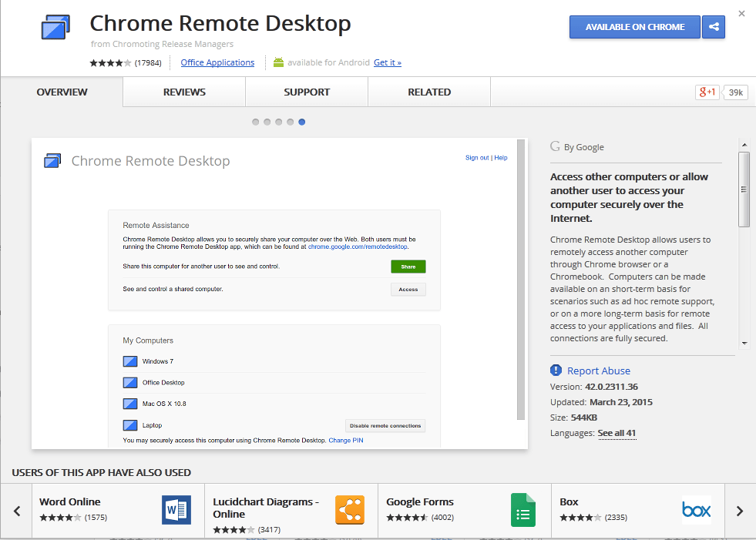Open the blue share icon beside Available button
756x540 pixels.
click(x=713, y=27)
